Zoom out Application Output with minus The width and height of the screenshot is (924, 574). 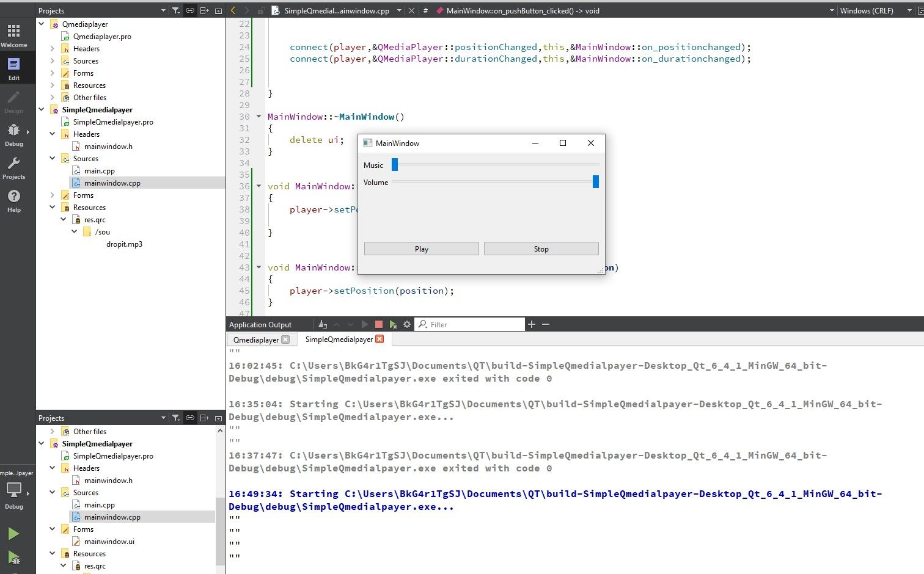[x=546, y=324]
